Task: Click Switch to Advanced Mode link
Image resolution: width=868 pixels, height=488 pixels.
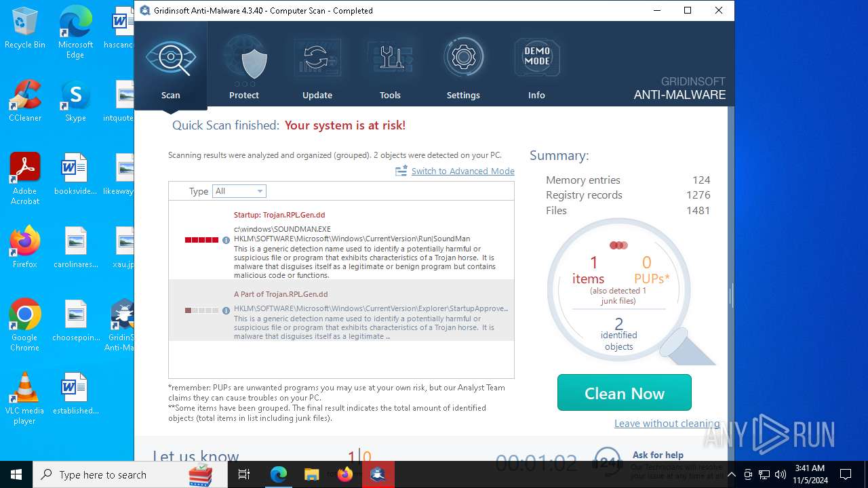Action: (463, 171)
